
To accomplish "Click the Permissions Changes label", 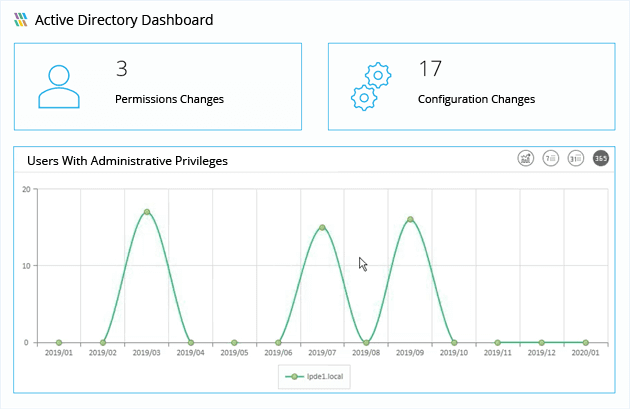I will (169, 99).
